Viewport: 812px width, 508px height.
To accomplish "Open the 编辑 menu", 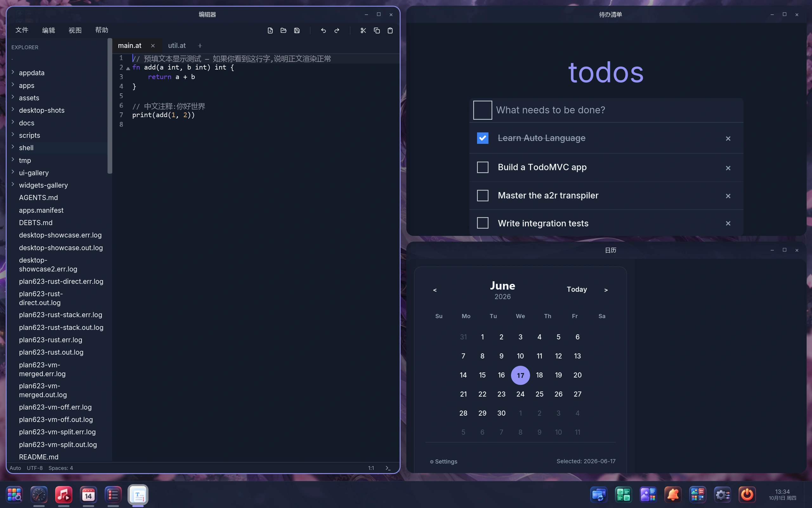I will coord(48,30).
